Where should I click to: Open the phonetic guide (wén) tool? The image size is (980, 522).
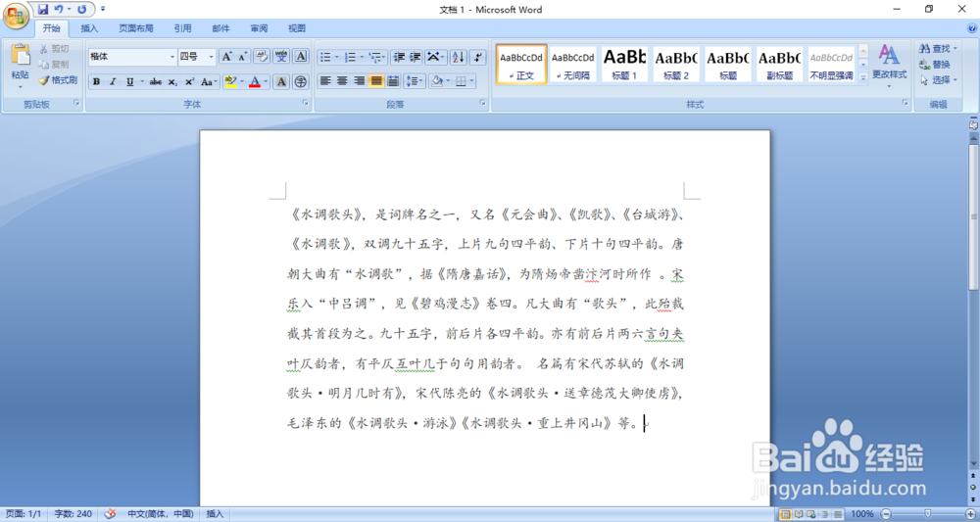(281, 57)
